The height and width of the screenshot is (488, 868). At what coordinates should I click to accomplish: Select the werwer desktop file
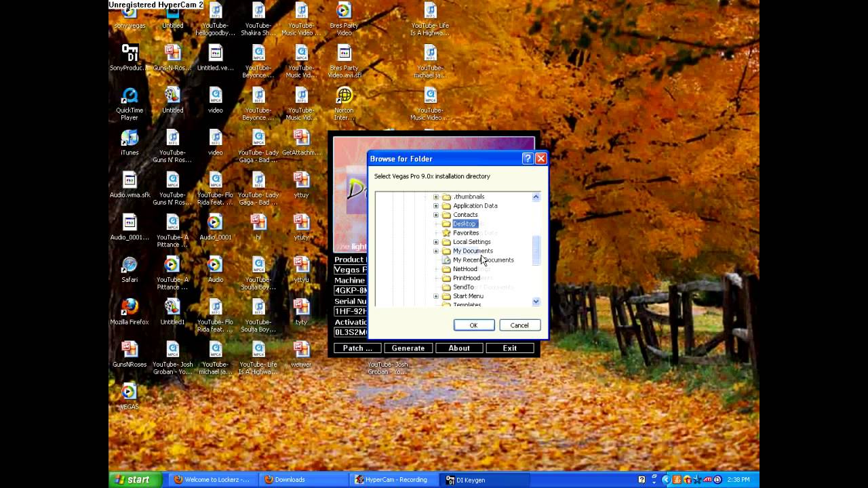click(301, 354)
